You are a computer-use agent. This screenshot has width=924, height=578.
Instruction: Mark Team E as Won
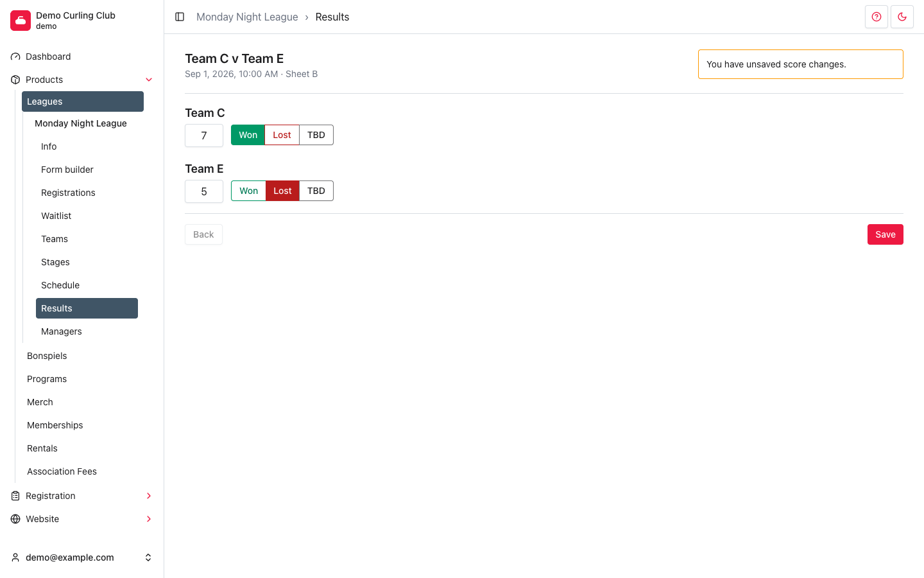248,191
